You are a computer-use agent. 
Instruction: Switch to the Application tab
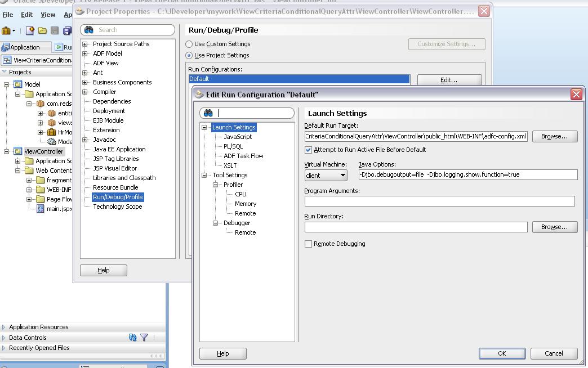tap(25, 47)
